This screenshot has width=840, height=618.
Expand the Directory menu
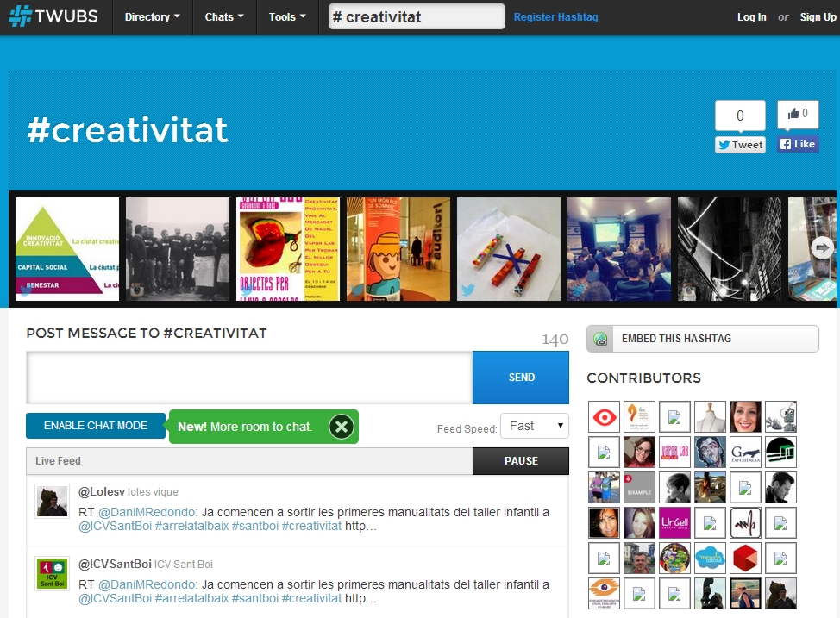point(152,17)
